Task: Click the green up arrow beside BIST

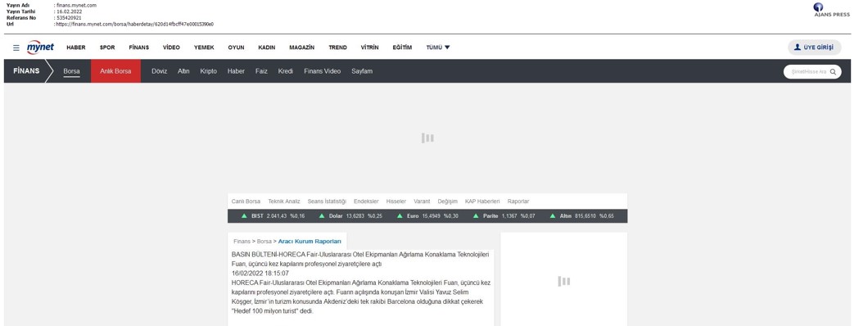Action: pos(244,216)
